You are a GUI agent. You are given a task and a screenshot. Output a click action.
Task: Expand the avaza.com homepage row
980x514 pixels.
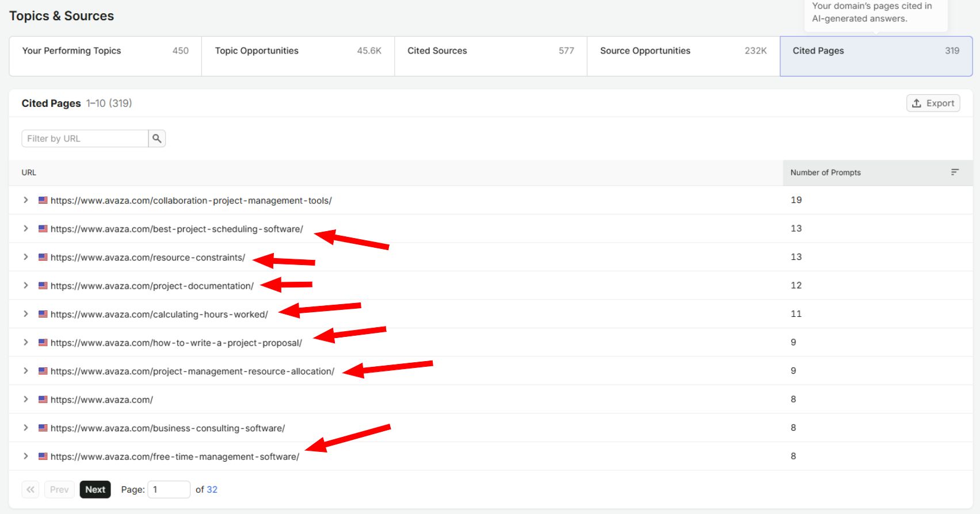pos(26,400)
